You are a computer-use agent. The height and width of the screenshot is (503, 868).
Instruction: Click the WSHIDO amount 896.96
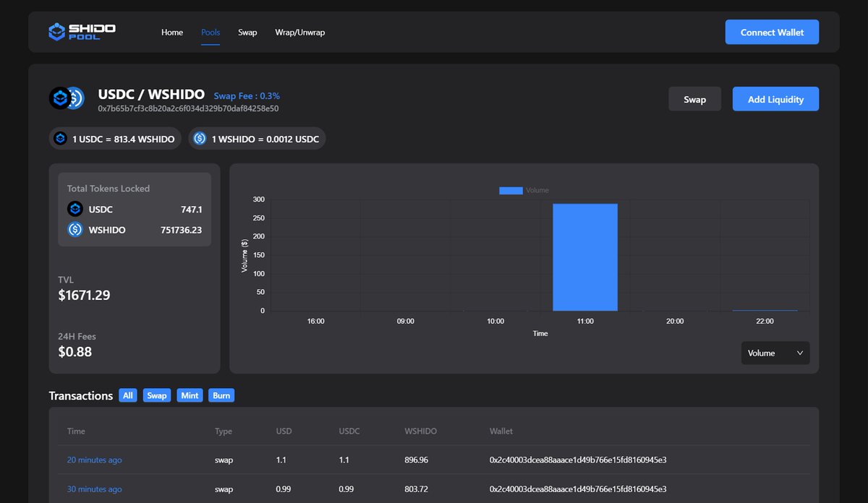pos(417,460)
